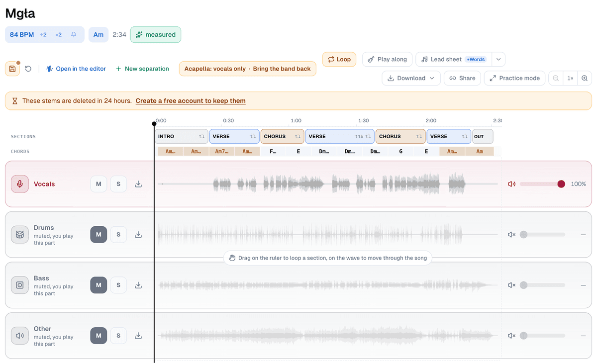Viewport: 597px width, 364px height.
Task: Download the Bass stem
Action: 138,285
